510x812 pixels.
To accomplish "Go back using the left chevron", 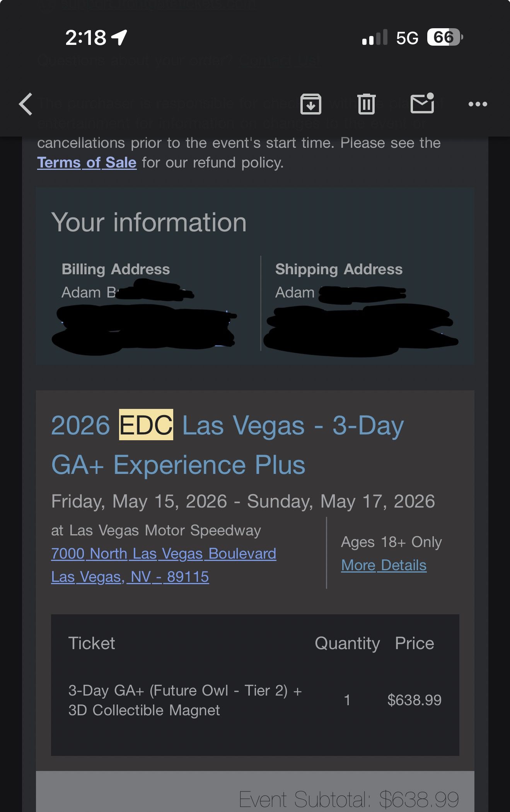I will coord(26,104).
